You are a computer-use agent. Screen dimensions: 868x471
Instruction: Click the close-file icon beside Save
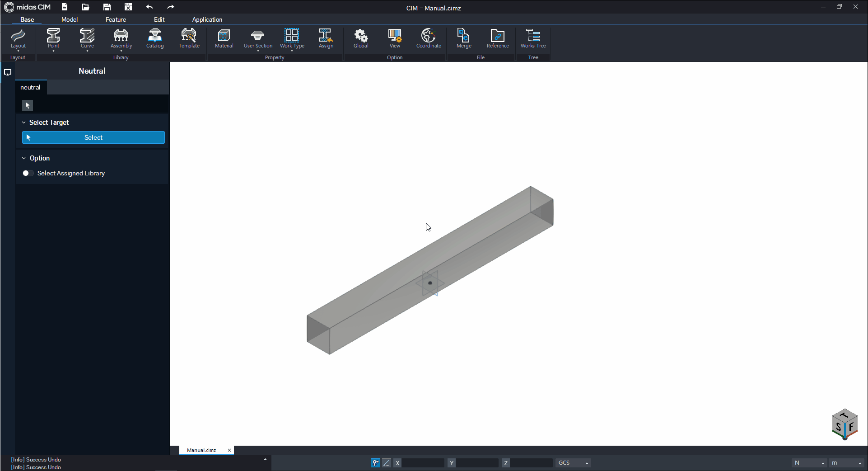(128, 7)
